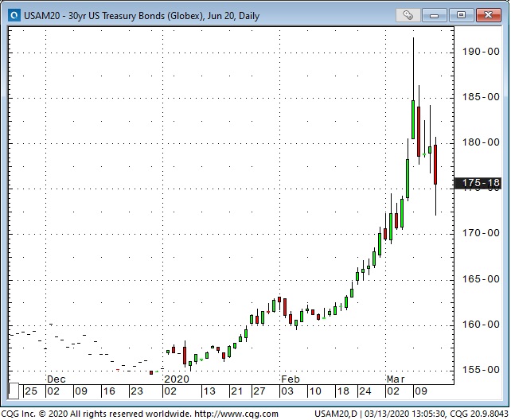Screen dimensions: 511x420
Task: Click the date label 10 on time axis
Action: [315, 391]
